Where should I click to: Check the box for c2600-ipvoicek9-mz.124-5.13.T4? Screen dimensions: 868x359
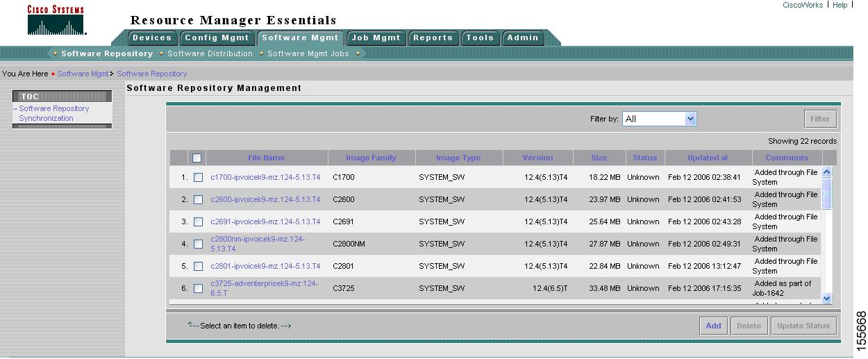click(x=198, y=199)
